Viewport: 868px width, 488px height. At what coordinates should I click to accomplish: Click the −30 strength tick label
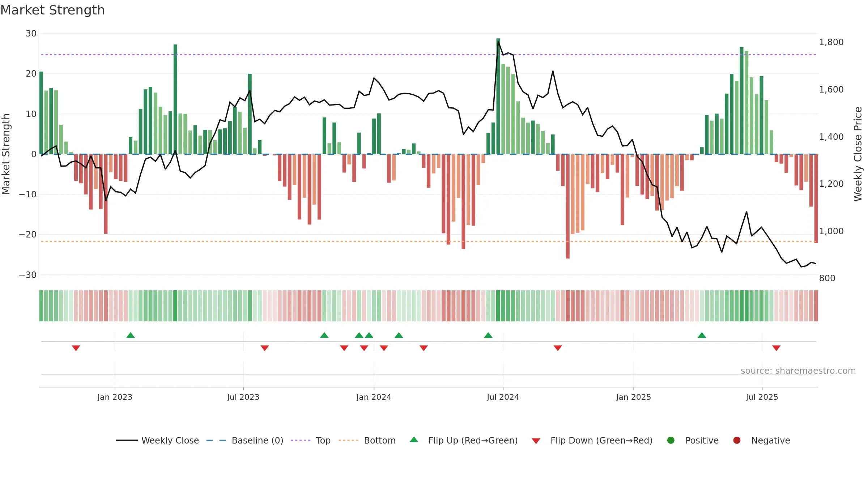pos(28,275)
